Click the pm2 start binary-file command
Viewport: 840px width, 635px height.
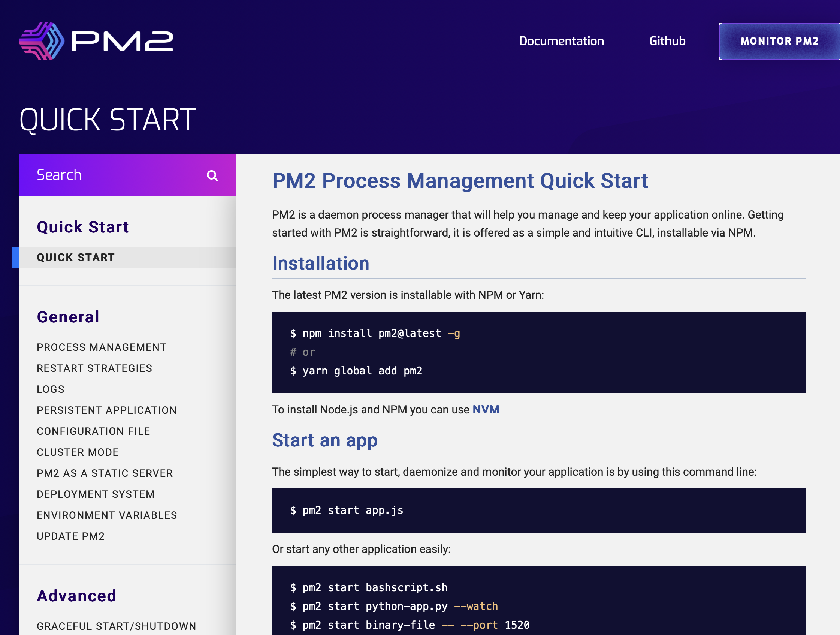coord(410,625)
